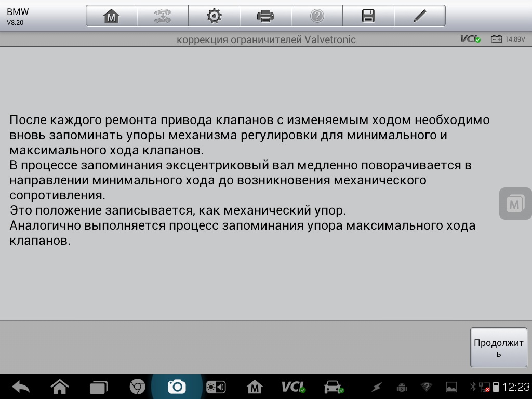Check the battery voltage 14.89V indicator

tap(508, 39)
